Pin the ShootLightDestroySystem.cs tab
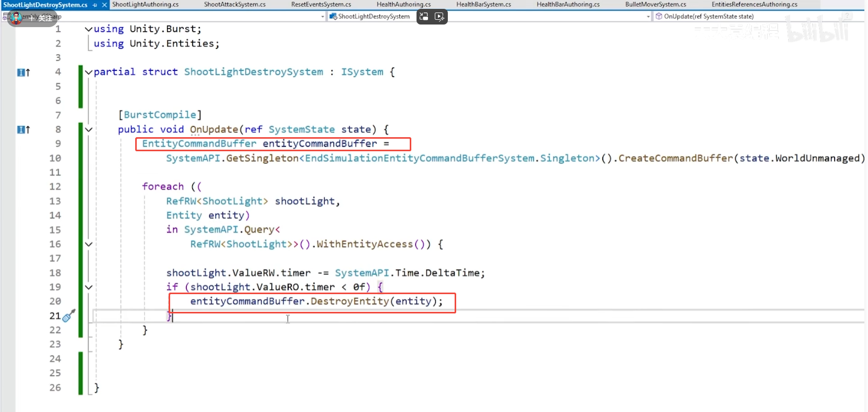 95,5
